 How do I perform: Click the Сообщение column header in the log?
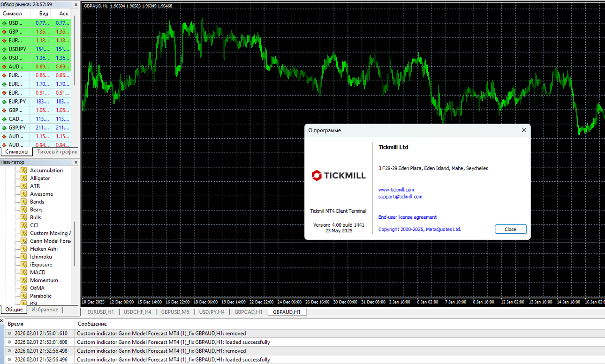click(x=340, y=324)
